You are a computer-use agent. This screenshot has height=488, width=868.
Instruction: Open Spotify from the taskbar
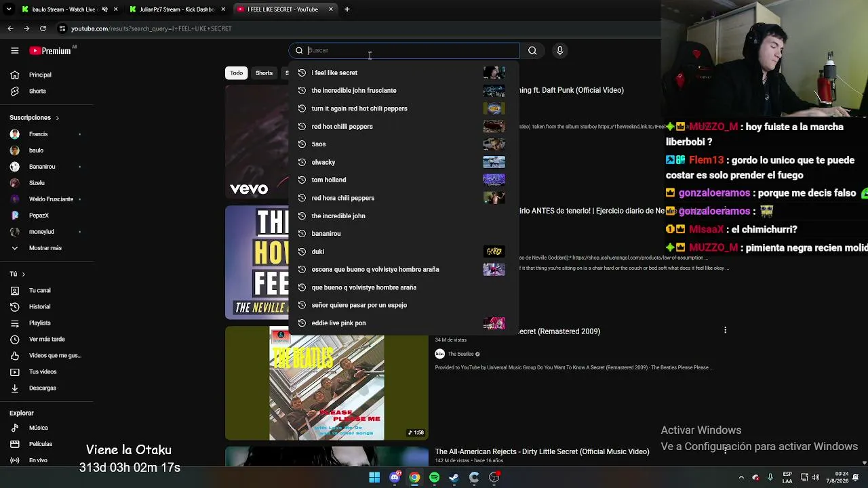pyautogui.click(x=434, y=477)
